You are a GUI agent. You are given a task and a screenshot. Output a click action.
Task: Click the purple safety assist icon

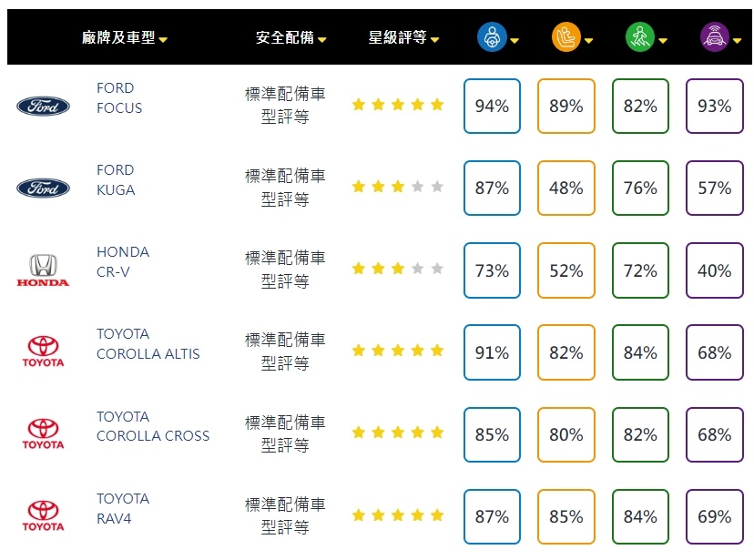click(x=714, y=37)
